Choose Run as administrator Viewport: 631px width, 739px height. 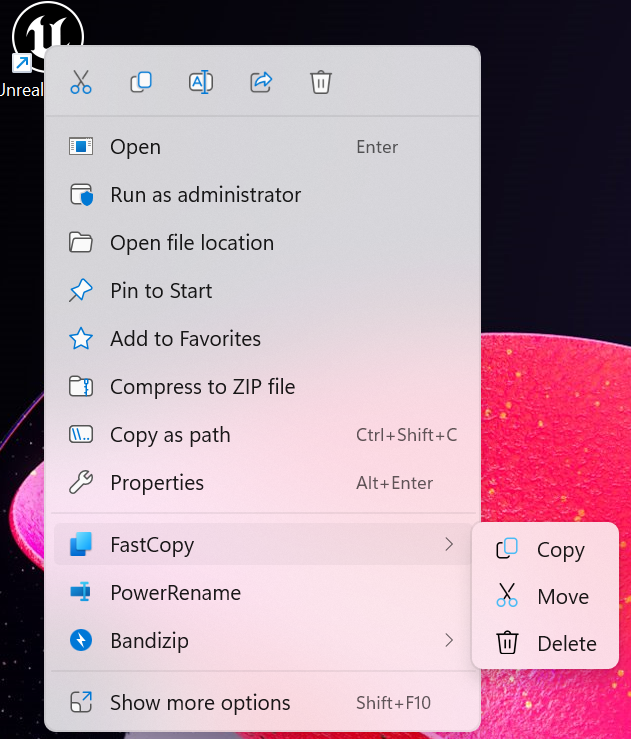[264, 195]
